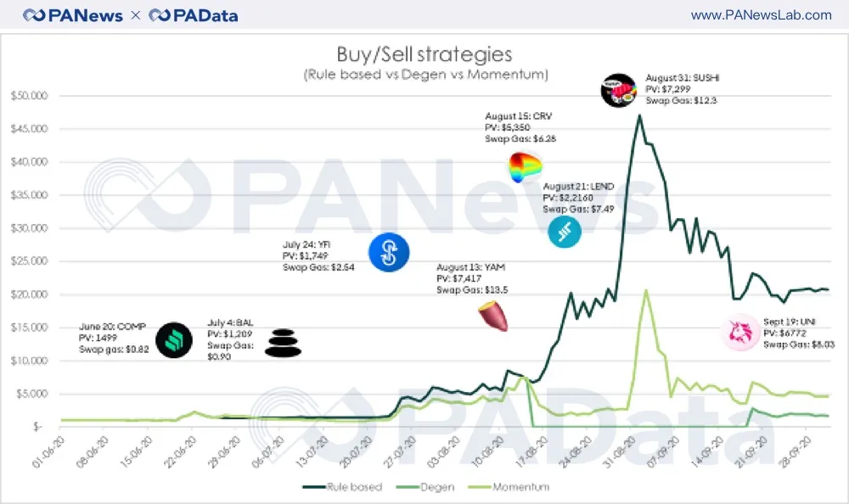Toggle the Degen legend entry
Viewport: 849px width, 504px height.
pos(425,487)
